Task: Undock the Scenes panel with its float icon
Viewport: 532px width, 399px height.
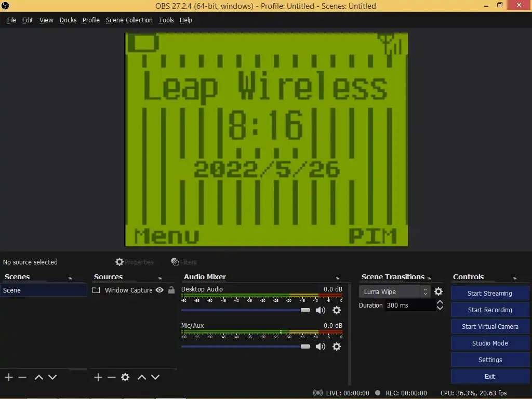Action: coord(70,278)
